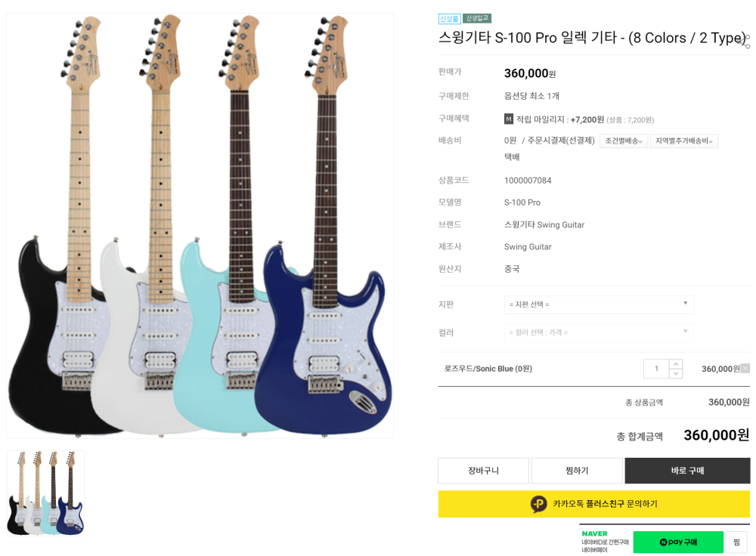This screenshot has width=756, height=556.
Task: Click the main four-guitars product image
Action: pyautogui.click(x=200, y=226)
